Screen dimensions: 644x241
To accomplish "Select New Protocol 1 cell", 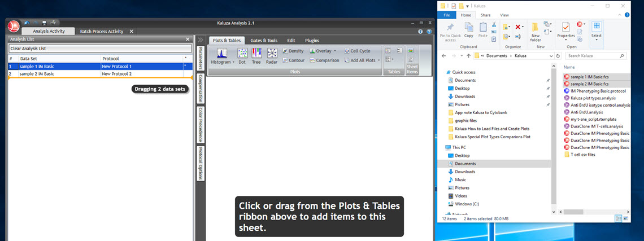I will tap(142, 66).
